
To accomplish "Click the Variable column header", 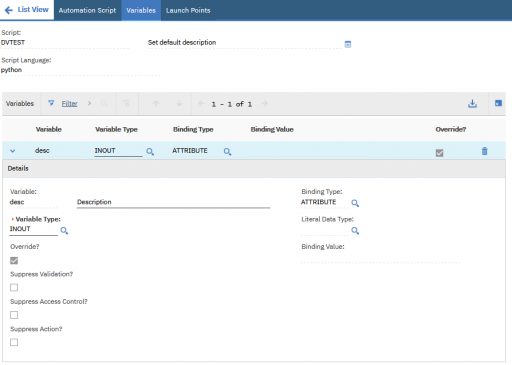I will 49,129.
